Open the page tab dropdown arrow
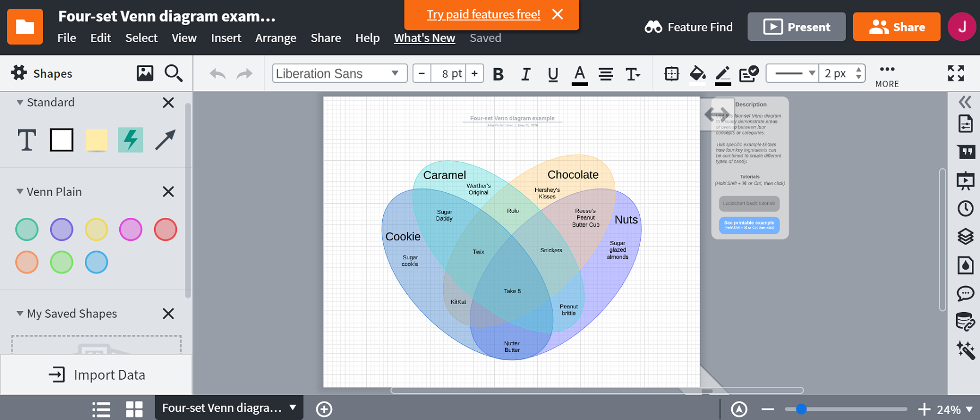This screenshot has width=980, height=420. click(293, 407)
